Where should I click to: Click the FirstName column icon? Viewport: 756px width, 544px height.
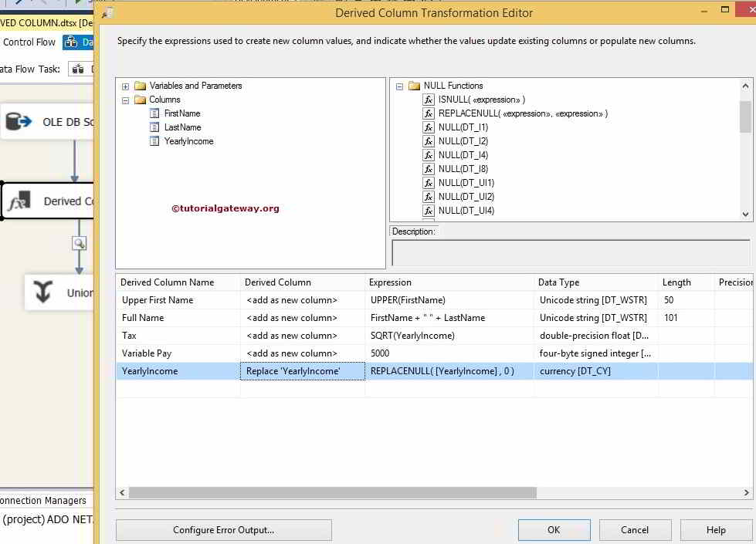[x=154, y=113]
